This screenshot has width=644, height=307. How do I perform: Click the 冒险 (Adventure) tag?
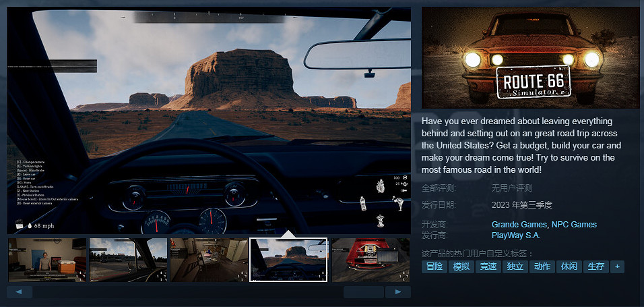pyautogui.click(x=434, y=267)
